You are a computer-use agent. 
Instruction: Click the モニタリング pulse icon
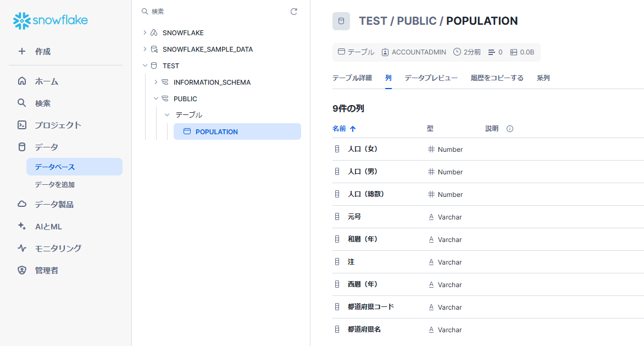tap(22, 248)
